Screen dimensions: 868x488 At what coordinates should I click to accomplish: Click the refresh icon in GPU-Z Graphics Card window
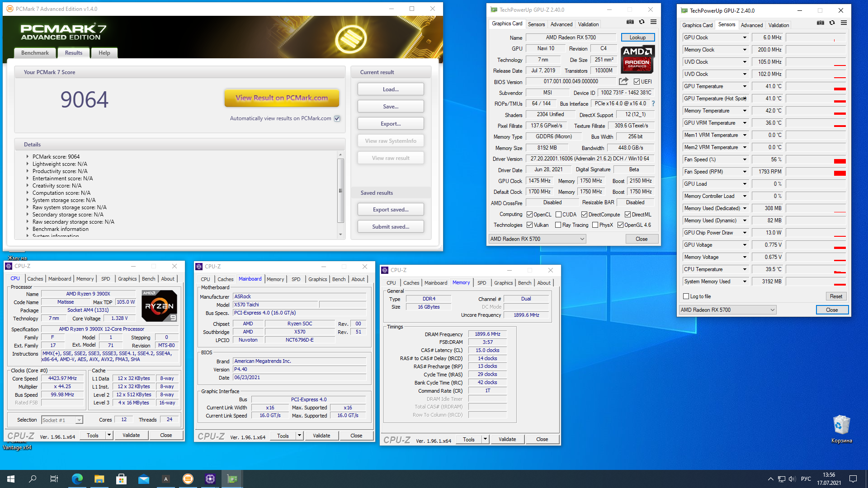pyautogui.click(x=642, y=22)
